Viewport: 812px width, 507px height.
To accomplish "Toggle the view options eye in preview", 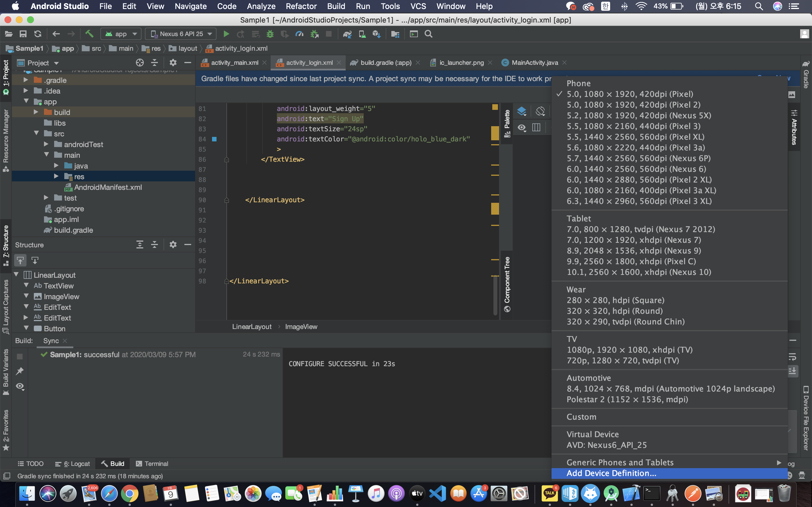I will click(x=521, y=128).
